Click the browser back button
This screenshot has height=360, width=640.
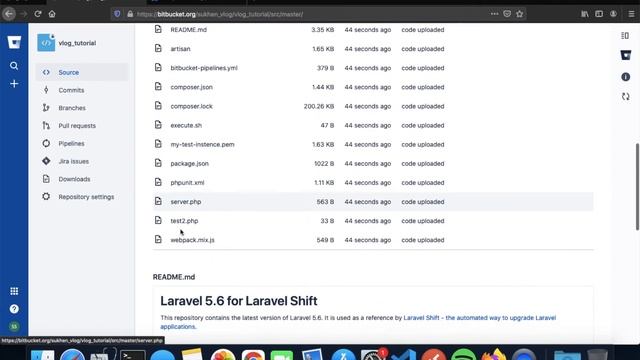pyautogui.click(x=9, y=14)
